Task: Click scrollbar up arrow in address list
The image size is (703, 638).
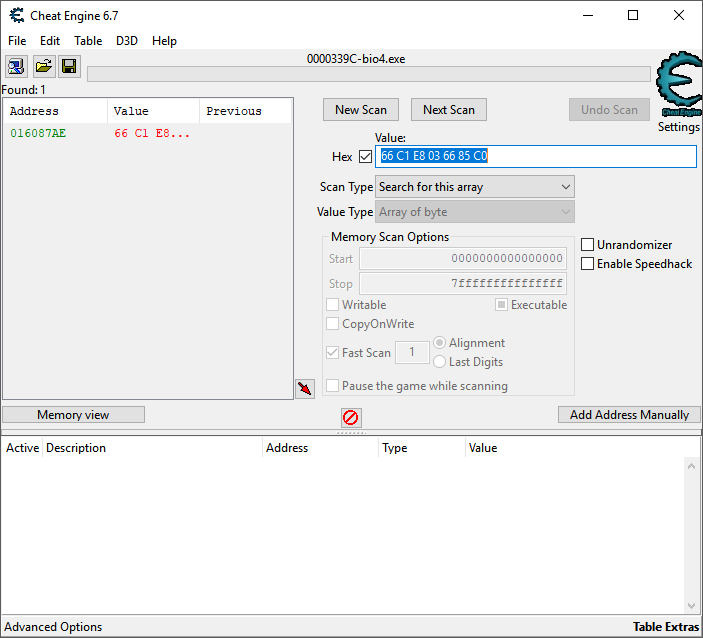Action: [x=691, y=466]
